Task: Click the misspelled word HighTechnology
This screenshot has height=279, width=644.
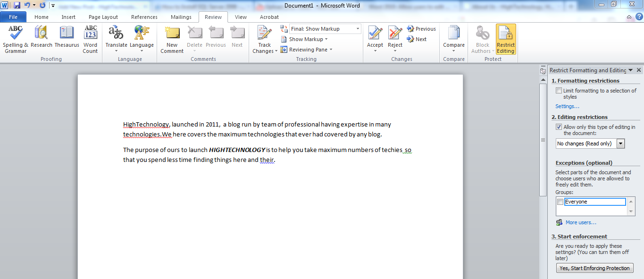Action: (146, 125)
